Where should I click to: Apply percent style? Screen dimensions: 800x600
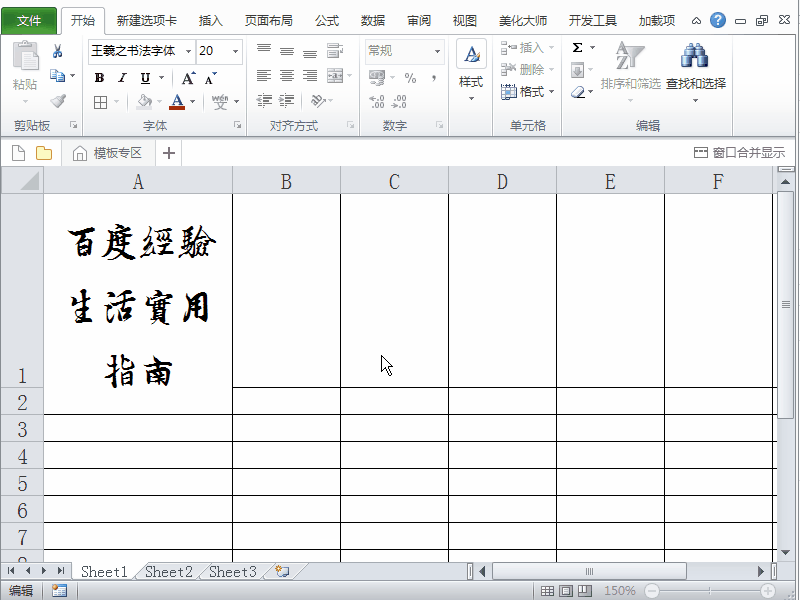(410, 78)
